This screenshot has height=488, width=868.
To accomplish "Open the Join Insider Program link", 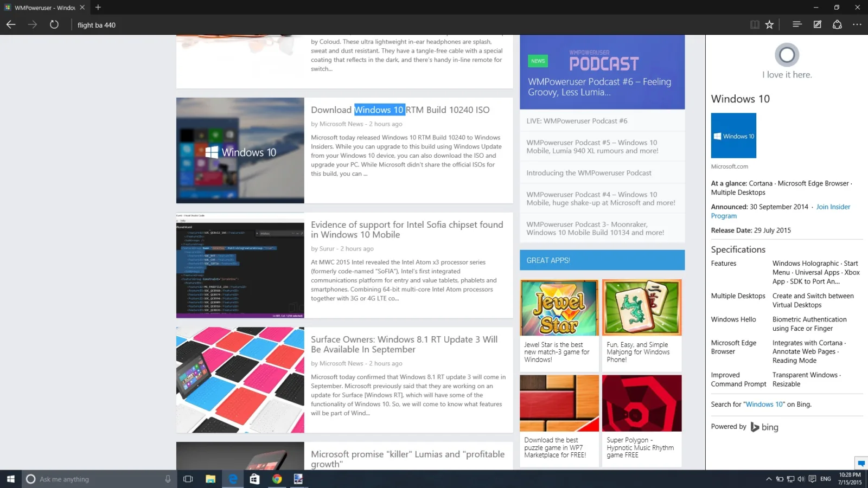I will coord(781,211).
